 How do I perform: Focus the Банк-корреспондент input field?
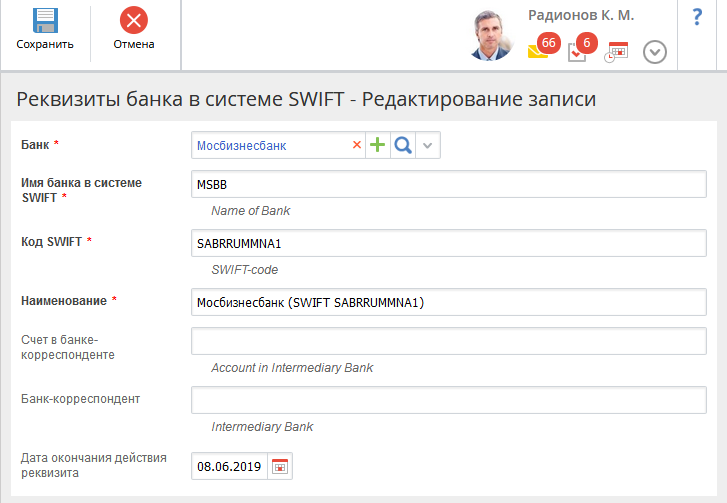[448, 400]
